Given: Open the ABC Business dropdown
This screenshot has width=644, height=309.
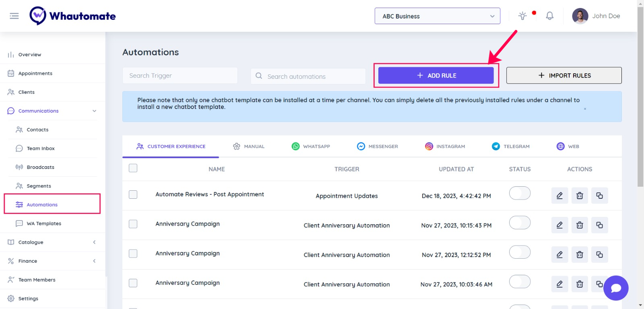Looking at the screenshot, I should click(x=437, y=16).
